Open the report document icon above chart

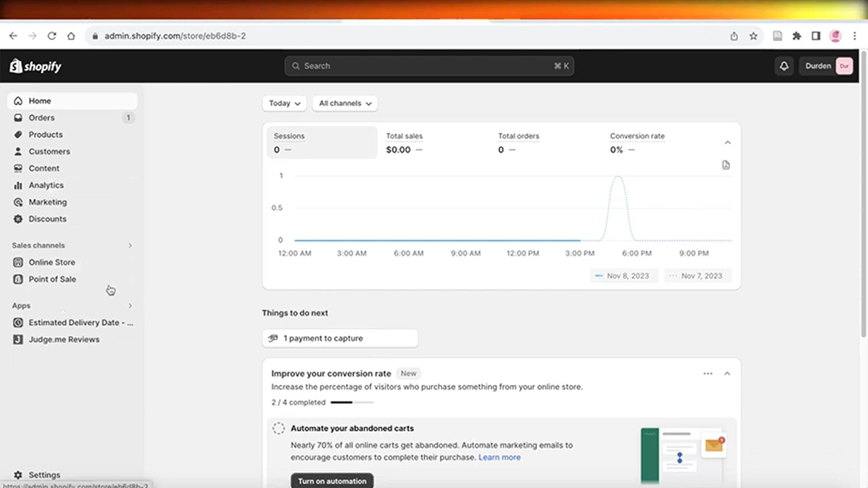pos(726,165)
